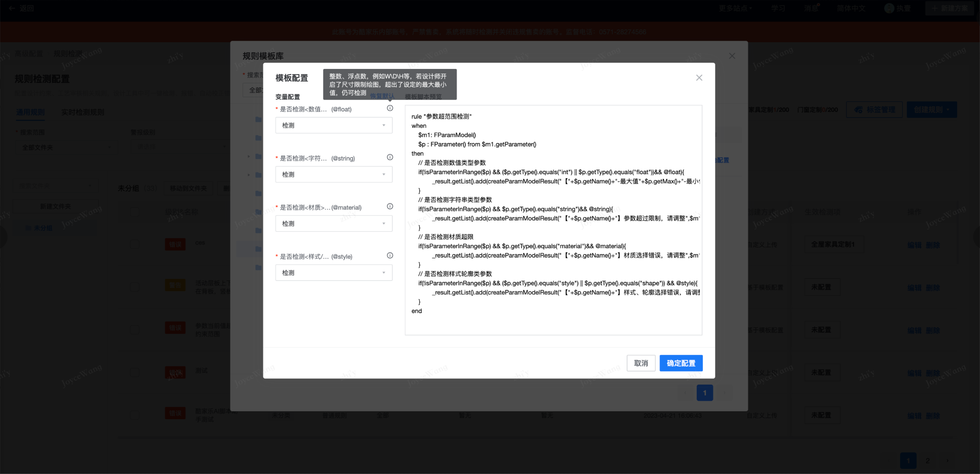Click 删除 in the 全屋家具定制1 row
The image size is (980, 474).
(933, 245)
